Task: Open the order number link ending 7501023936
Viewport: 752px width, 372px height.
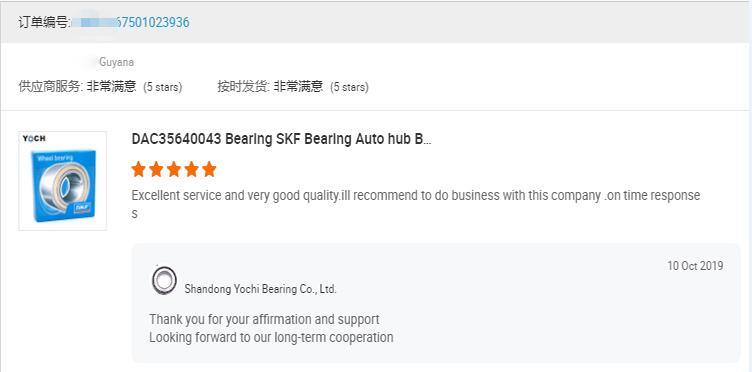Action: [135, 22]
